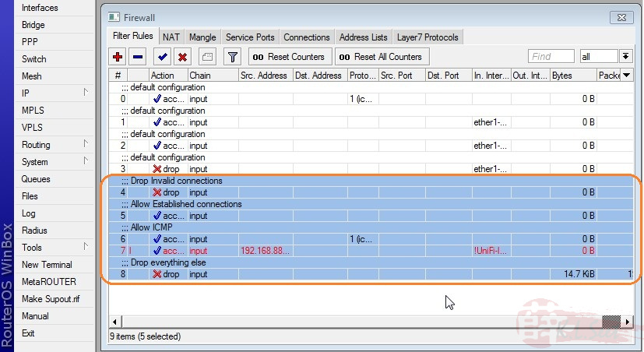
Task: Open Mesh in the sidebar menu
Action: 55,76
